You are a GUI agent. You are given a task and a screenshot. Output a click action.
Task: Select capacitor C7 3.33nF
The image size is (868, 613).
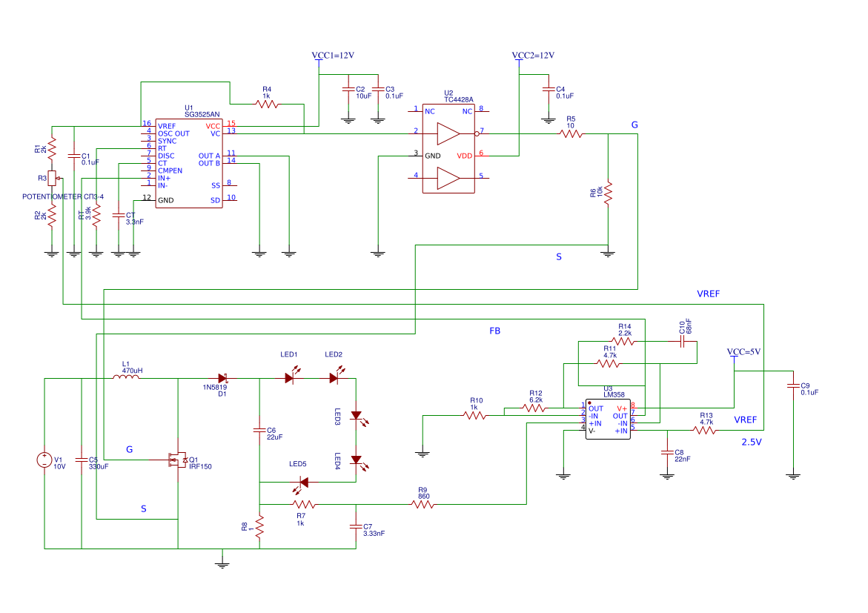[x=356, y=526]
